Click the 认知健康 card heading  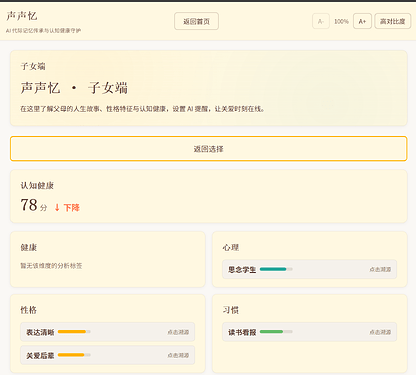tap(37, 186)
